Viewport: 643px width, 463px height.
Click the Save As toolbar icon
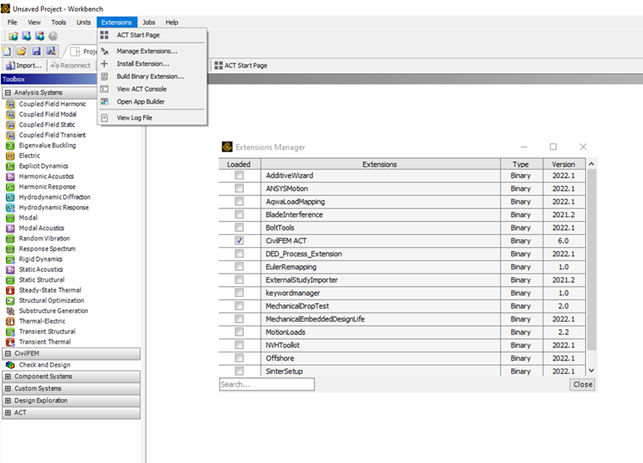pyautogui.click(x=51, y=51)
